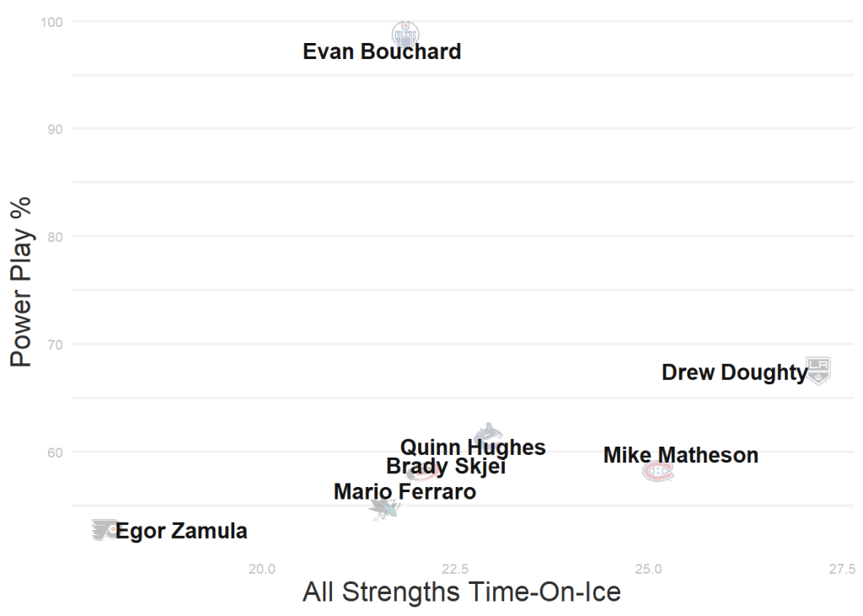Click the 100 tick on the y-axis
Screen dimensions: 863x616
(x=52, y=21)
